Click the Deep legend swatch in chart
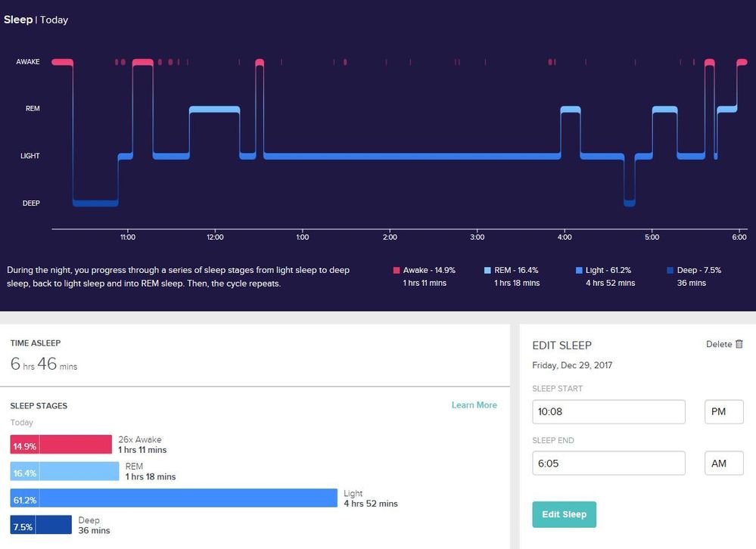756x549 pixels. tap(670, 270)
